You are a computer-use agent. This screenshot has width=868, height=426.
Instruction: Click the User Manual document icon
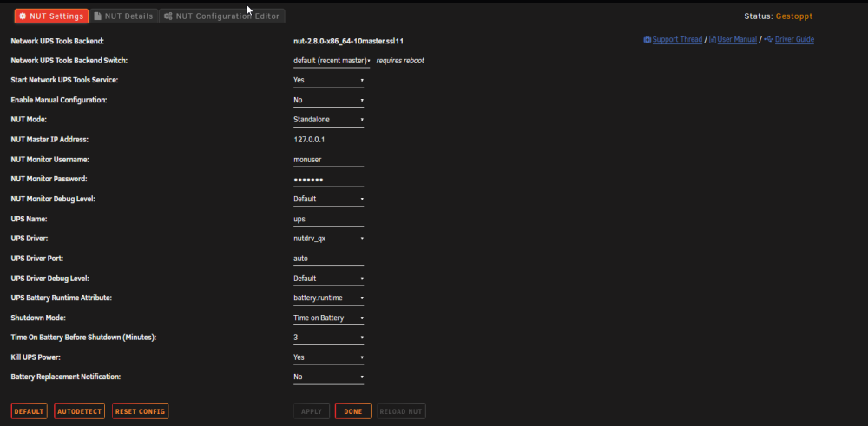pos(713,40)
